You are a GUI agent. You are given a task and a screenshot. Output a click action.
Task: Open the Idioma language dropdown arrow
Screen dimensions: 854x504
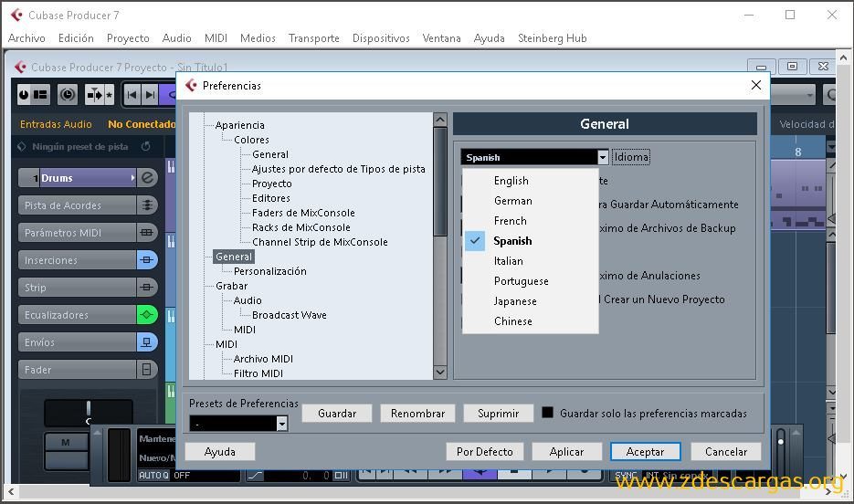(603, 157)
